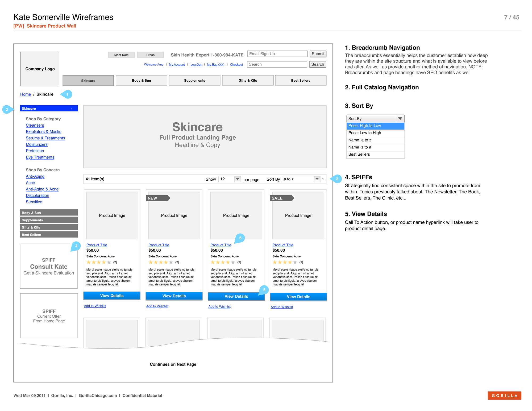Click Submit next to email sign up
This screenshot has height=411, width=532.
click(x=318, y=54)
